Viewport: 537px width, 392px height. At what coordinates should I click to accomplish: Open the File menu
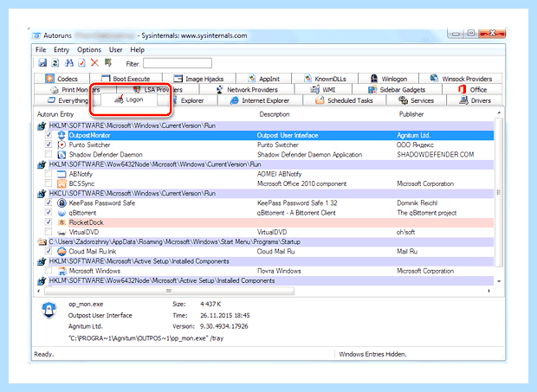pyautogui.click(x=41, y=50)
